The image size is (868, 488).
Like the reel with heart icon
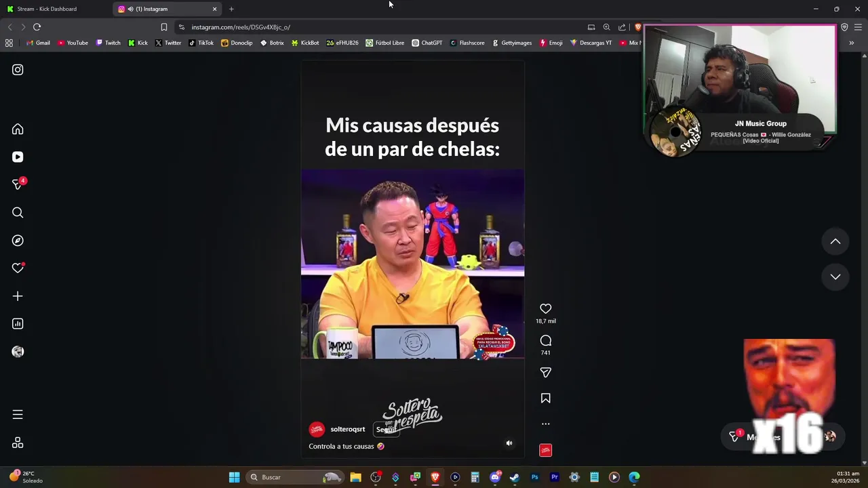coord(545,309)
